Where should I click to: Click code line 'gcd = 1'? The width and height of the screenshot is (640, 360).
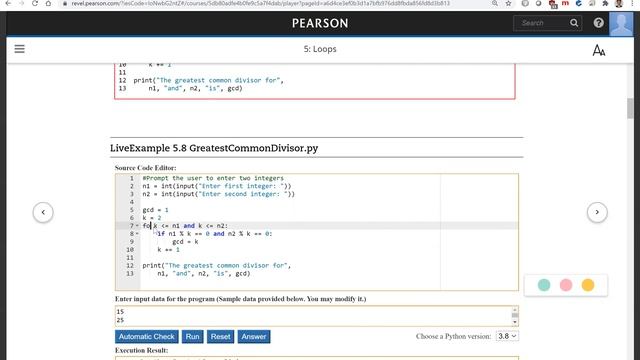pyautogui.click(x=155, y=210)
